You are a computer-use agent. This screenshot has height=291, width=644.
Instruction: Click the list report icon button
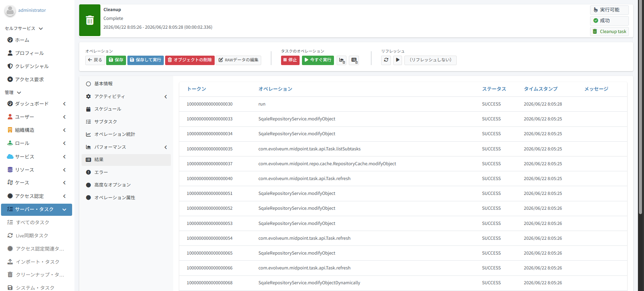click(354, 60)
